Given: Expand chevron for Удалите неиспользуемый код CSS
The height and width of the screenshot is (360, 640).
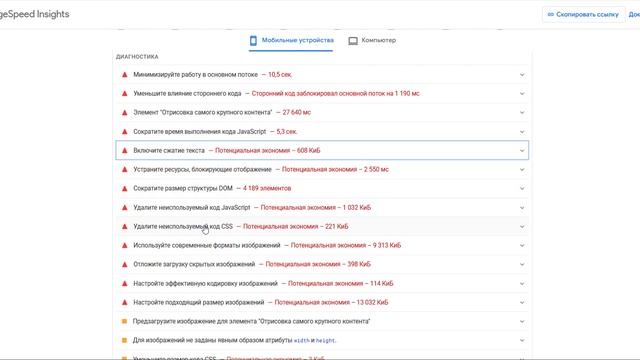Looking at the screenshot, I should point(522,227).
